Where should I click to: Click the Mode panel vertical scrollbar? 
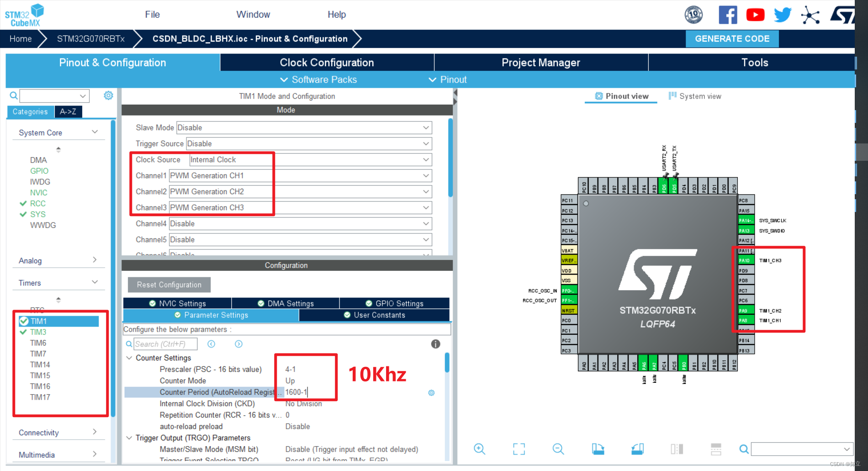[x=450, y=158]
